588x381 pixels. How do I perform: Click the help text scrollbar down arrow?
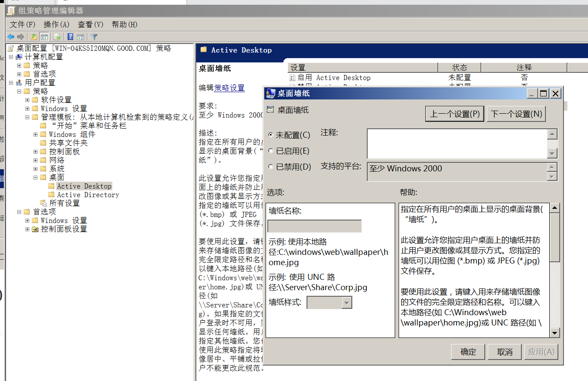pos(555,332)
